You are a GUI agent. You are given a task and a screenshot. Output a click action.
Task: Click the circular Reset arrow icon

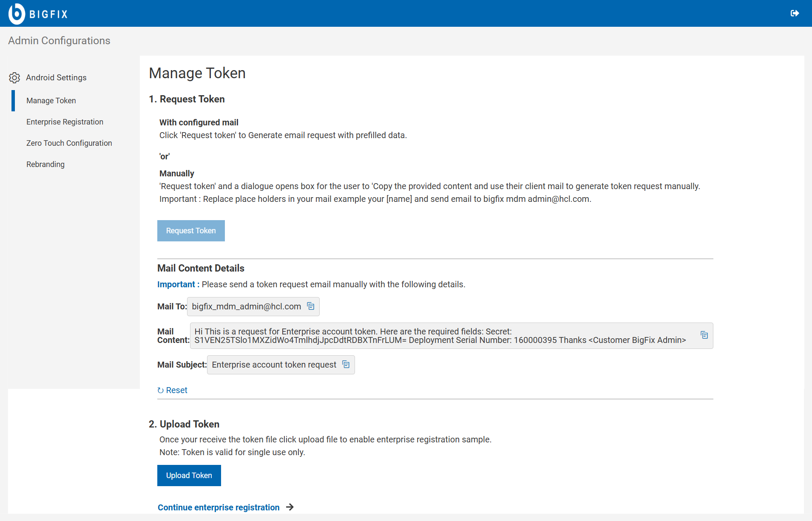point(161,391)
